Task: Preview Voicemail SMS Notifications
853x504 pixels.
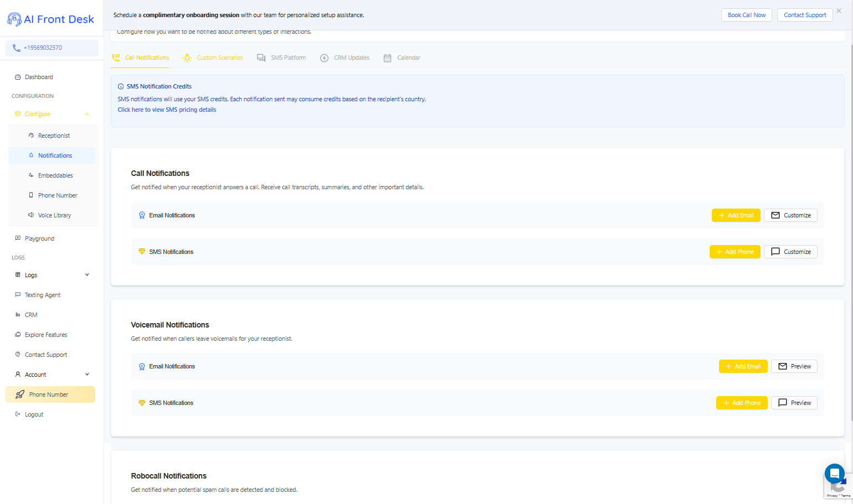Action: 794,403
